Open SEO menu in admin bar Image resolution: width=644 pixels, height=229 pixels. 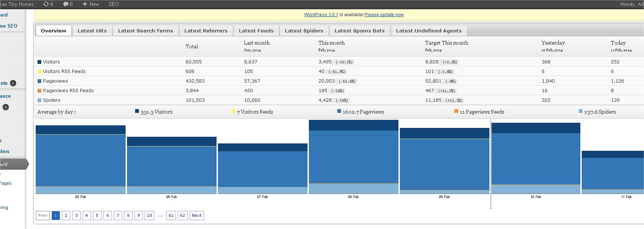pyautogui.click(x=113, y=4)
